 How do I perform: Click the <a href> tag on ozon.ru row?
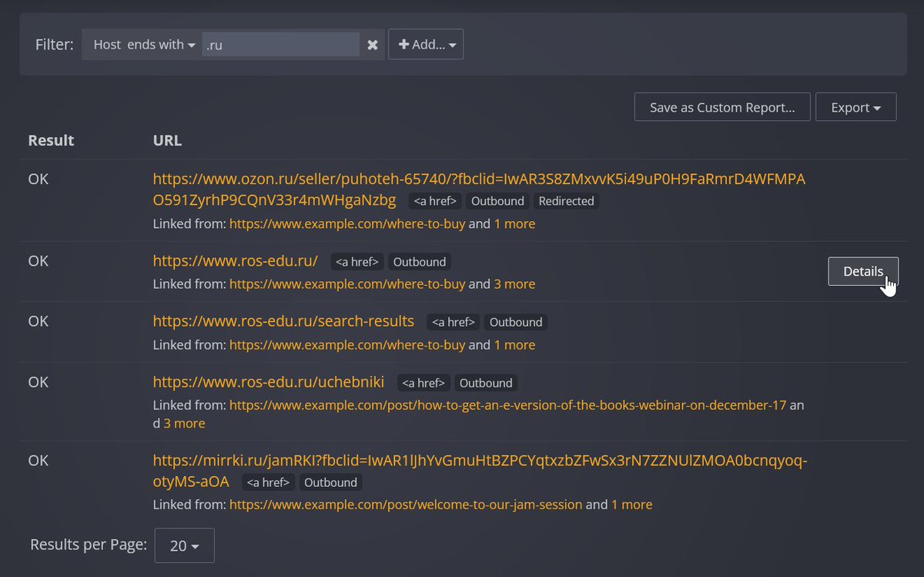coord(436,201)
